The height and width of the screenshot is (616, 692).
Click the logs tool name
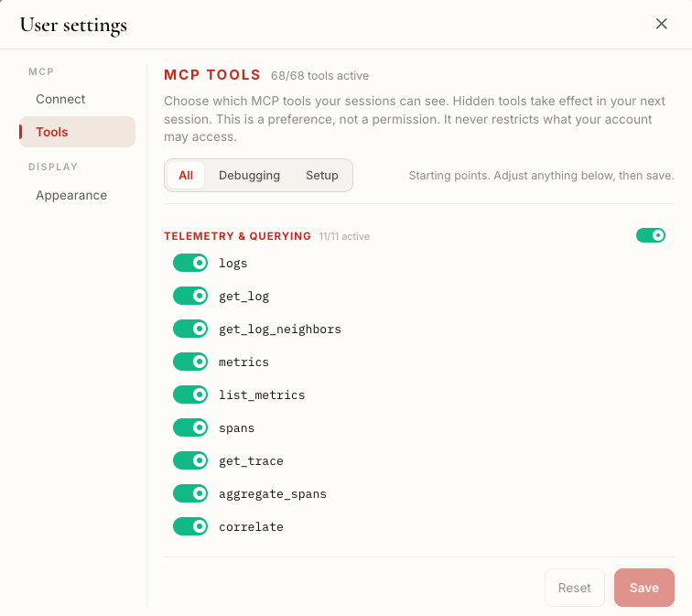(x=233, y=264)
